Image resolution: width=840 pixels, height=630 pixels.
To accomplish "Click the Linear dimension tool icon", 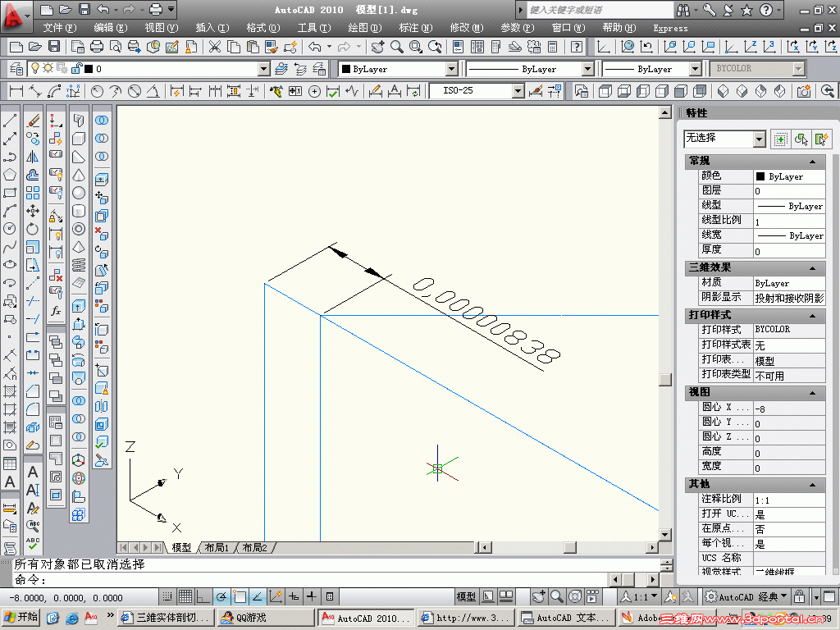I will 16,91.
